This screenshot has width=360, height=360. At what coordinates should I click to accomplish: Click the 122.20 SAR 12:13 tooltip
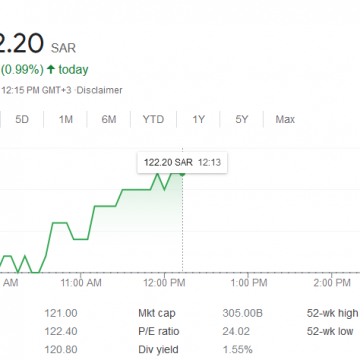[x=182, y=163]
